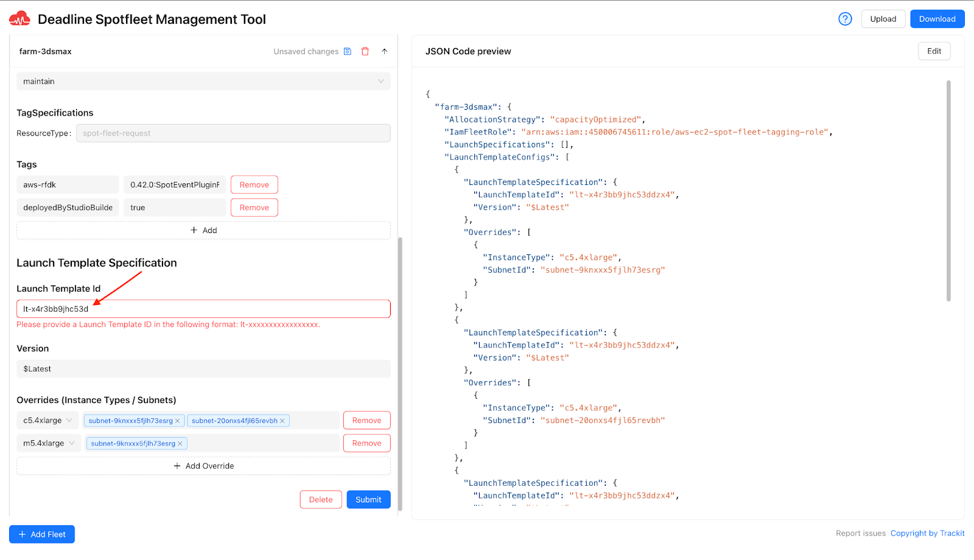Screen dimensions: 974x560
Task: Click the Launch Template Specification heading
Action: click(97, 263)
